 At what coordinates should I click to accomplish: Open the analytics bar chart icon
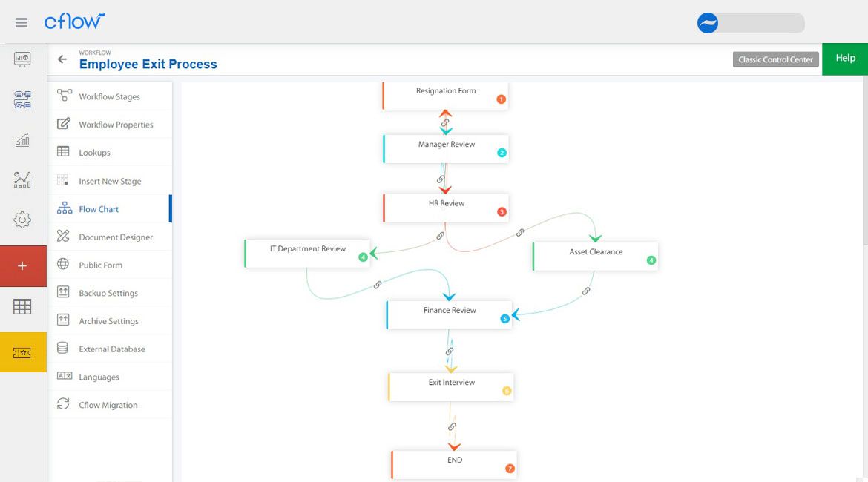(x=22, y=139)
